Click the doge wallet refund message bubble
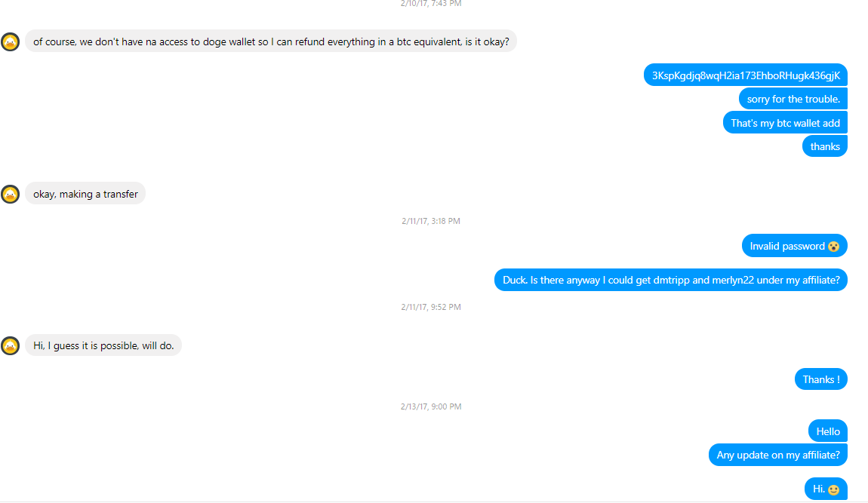Viewport: 868px width, 503px height. (x=271, y=41)
